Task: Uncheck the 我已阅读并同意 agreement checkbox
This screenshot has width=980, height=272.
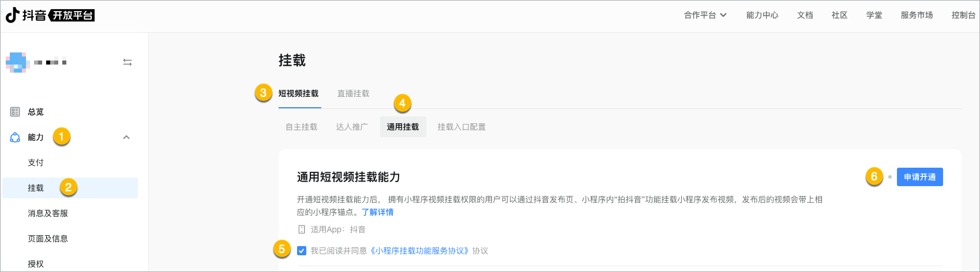Action: click(302, 251)
